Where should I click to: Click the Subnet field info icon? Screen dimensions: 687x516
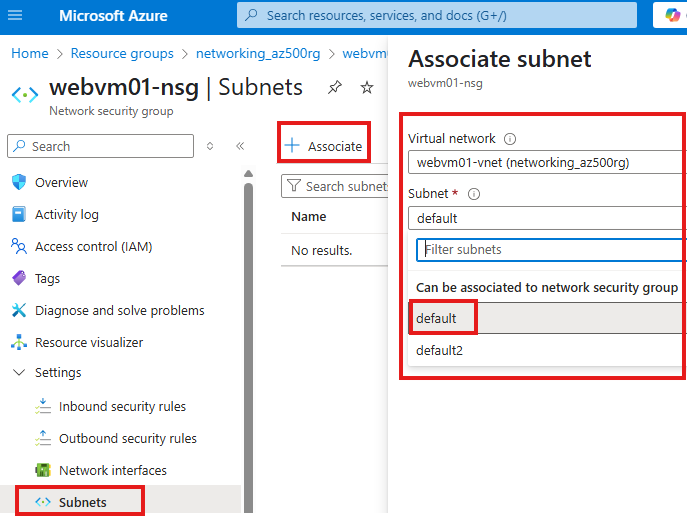tap(474, 194)
